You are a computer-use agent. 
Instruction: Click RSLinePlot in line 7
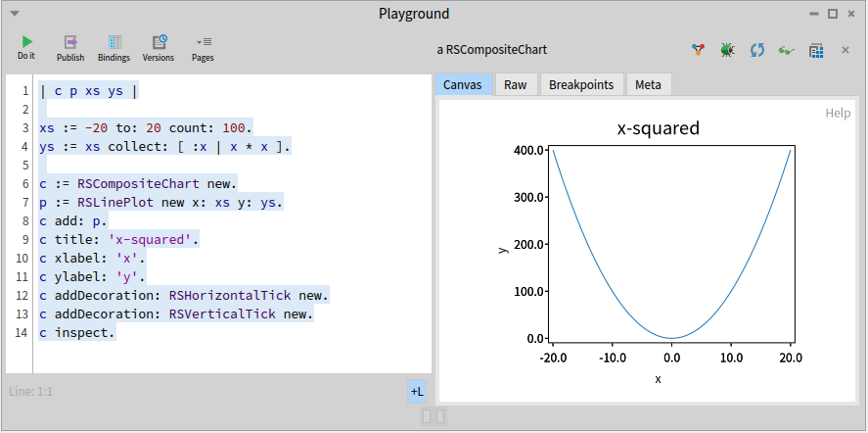click(x=115, y=203)
